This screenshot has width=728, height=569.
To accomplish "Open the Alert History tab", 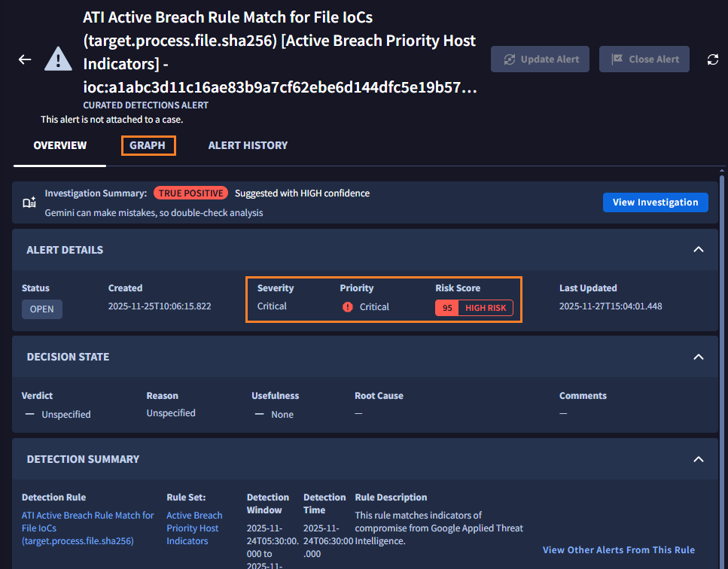I will (248, 145).
